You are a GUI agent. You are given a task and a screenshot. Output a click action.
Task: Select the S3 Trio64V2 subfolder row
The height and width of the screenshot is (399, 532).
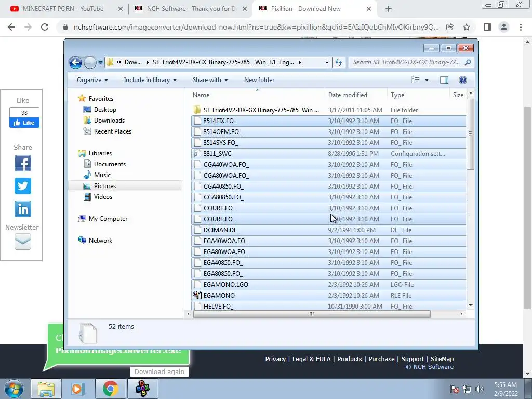(x=328, y=110)
